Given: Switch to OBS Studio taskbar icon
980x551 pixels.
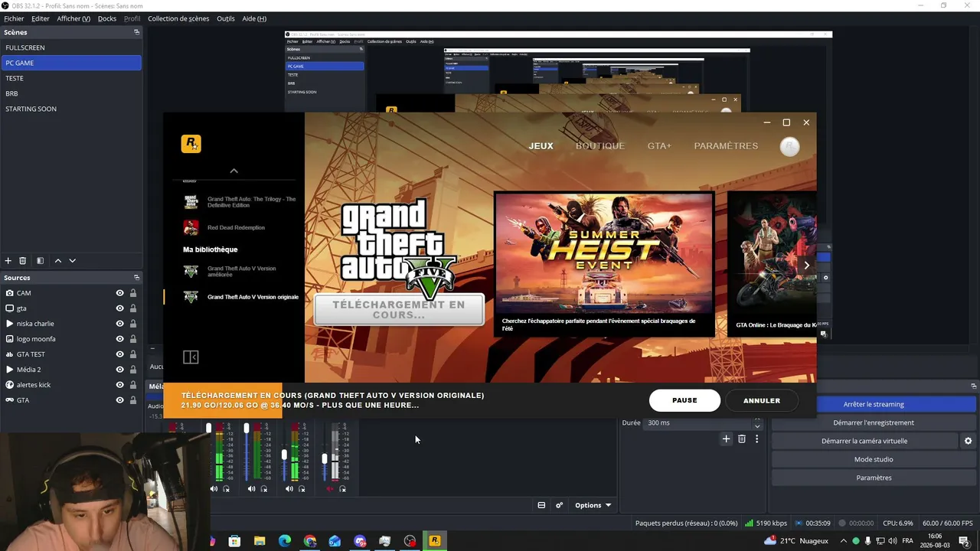Looking at the screenshot, I should 410,541.
